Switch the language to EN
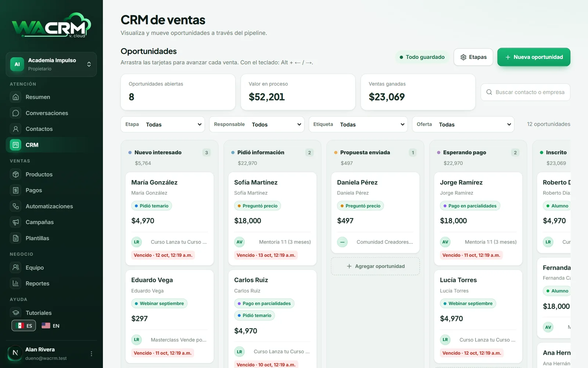Screen dimensions: 588x368 coord(51,326)
